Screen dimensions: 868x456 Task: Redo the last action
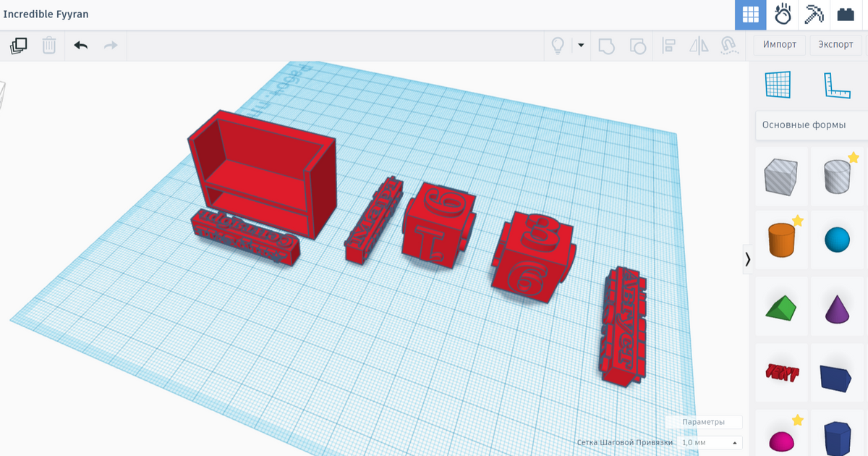point(111,46)
